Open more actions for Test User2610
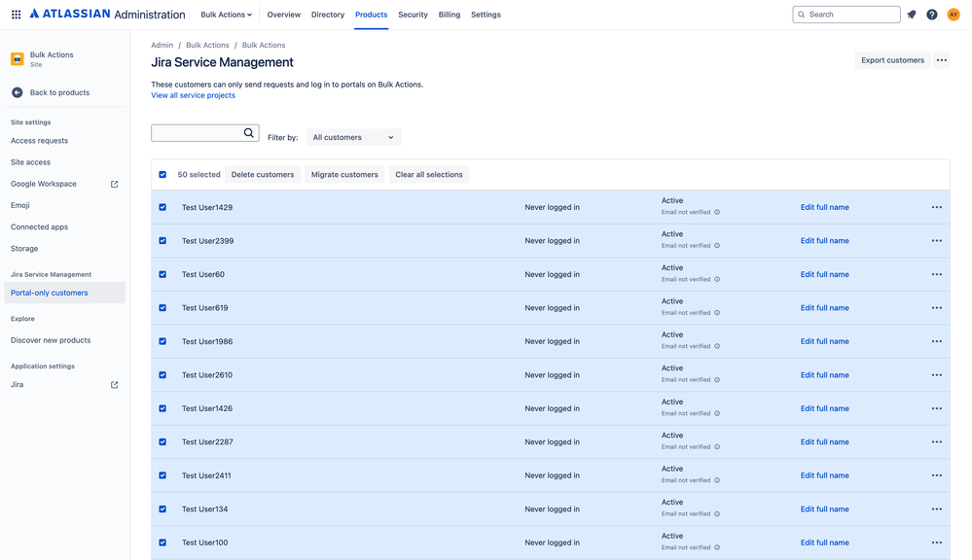Image resolution: width=972 pixels, height=560 pixels. pyautogui.click(x=937, y=374)
